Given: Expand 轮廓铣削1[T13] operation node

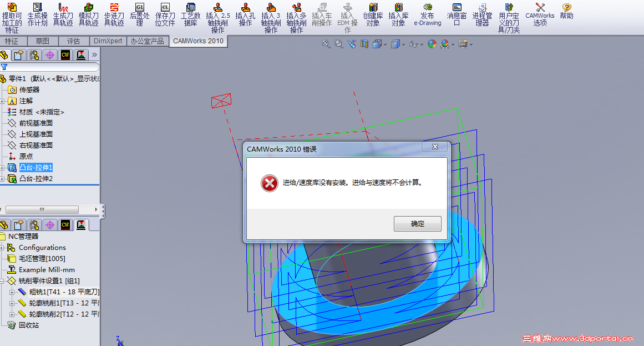Looking at the screenshot, I should pyautogui.click(x=12, y=303).
